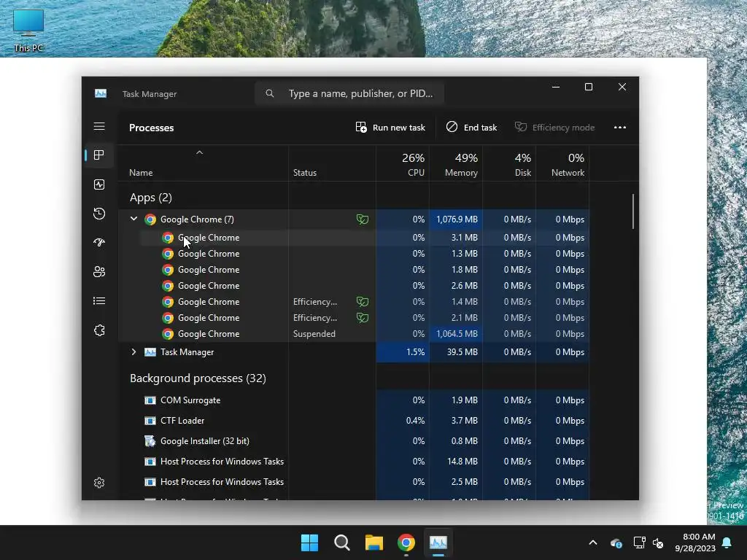Open Startup apps icon in sidebar
The width and height of the screenshot is (747, 560).
tap(99, 242)
